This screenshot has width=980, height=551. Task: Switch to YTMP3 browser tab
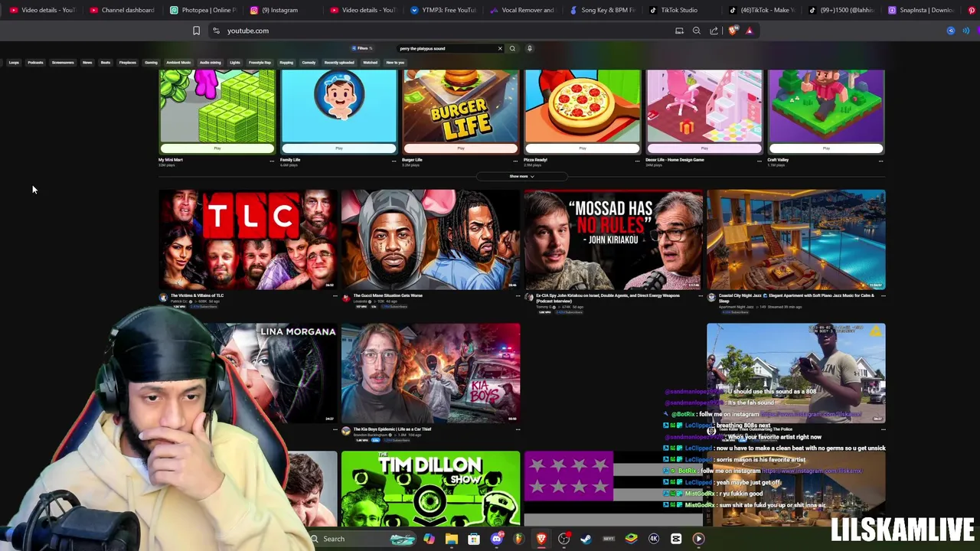[x=444, y=10]
